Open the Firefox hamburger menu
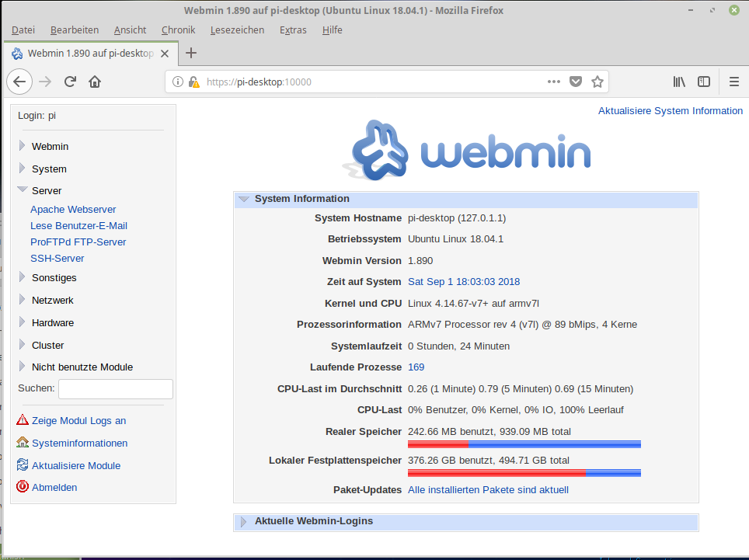Image resolution: width=749 pixels, height=560 pixels. click(733, 82)
